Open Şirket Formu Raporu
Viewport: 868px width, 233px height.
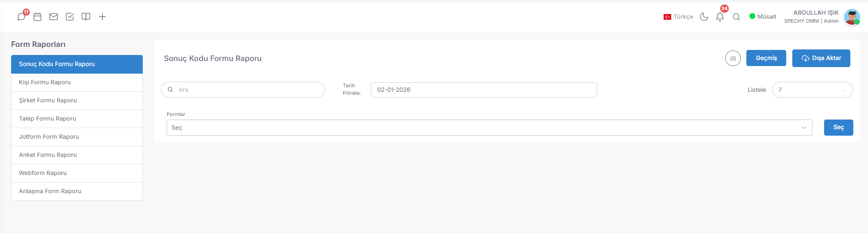coord(77,100)
